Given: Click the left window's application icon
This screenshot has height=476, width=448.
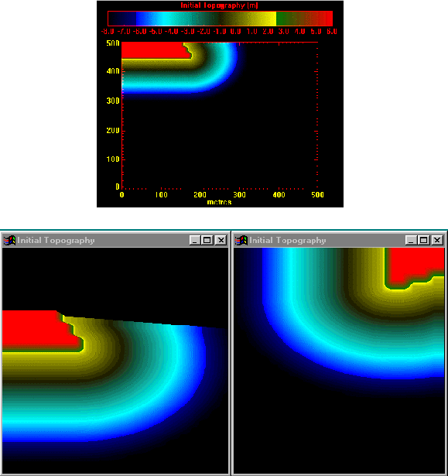Looking at the screenshot, I should click(9, 241).
